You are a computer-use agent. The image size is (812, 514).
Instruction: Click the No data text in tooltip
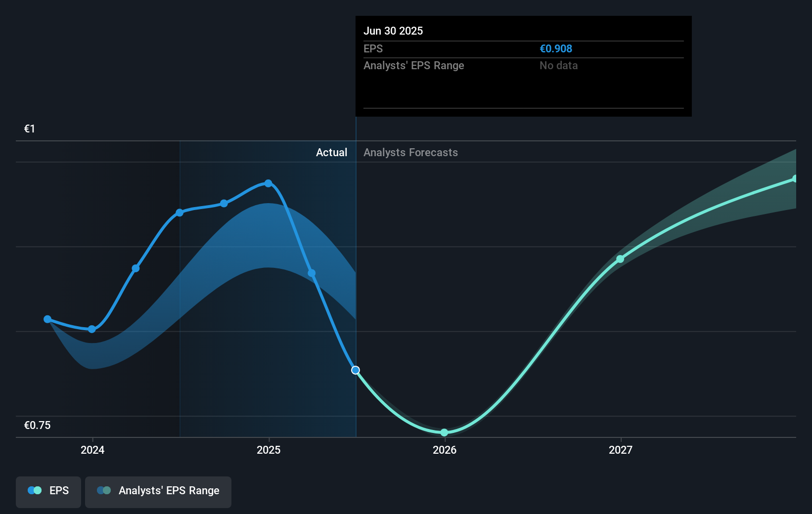coord(558,66)
